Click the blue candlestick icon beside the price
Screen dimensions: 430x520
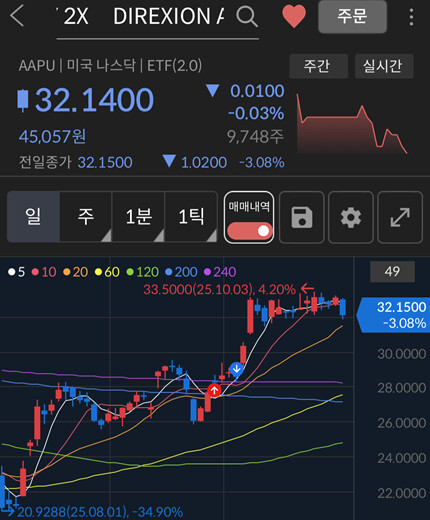click(23, 100)
